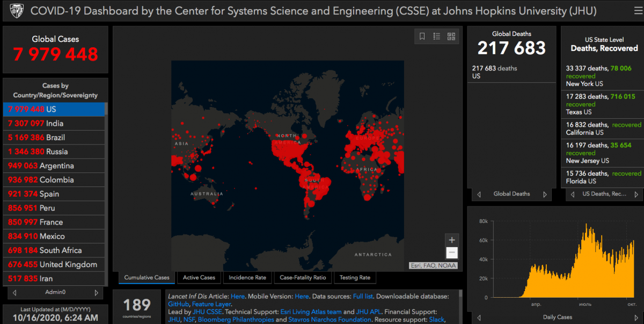
Task: Select Peru in the cases list
Action: (54, 208)
